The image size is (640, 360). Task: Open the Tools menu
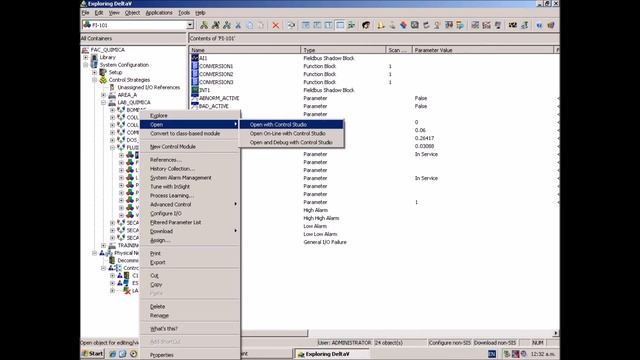[x=184, y=13]
